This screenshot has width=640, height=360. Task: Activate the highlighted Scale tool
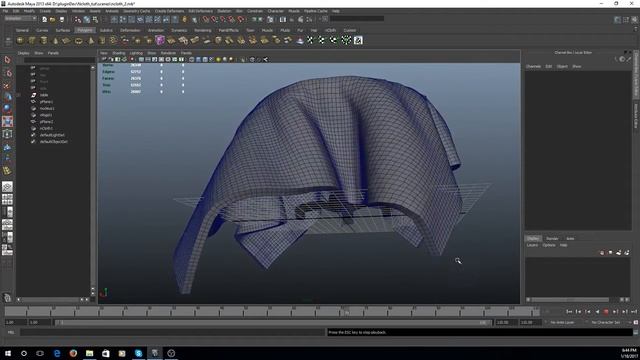point(7,121)
